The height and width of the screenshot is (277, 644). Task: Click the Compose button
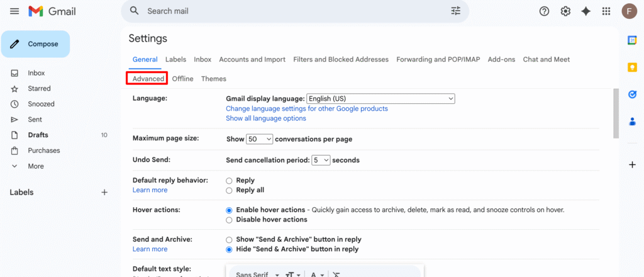pos(35,44)
